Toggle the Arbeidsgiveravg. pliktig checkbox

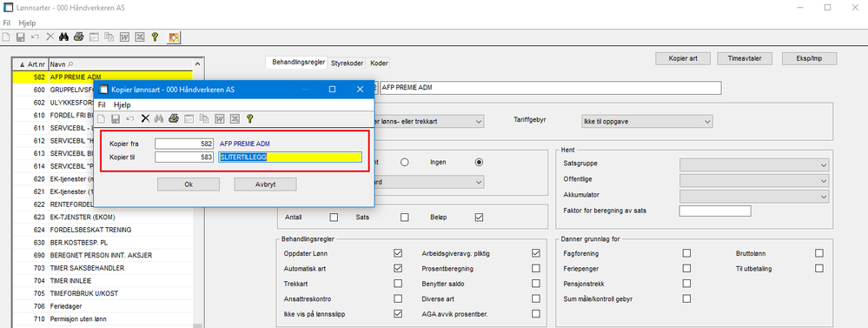tap(535, 253)
